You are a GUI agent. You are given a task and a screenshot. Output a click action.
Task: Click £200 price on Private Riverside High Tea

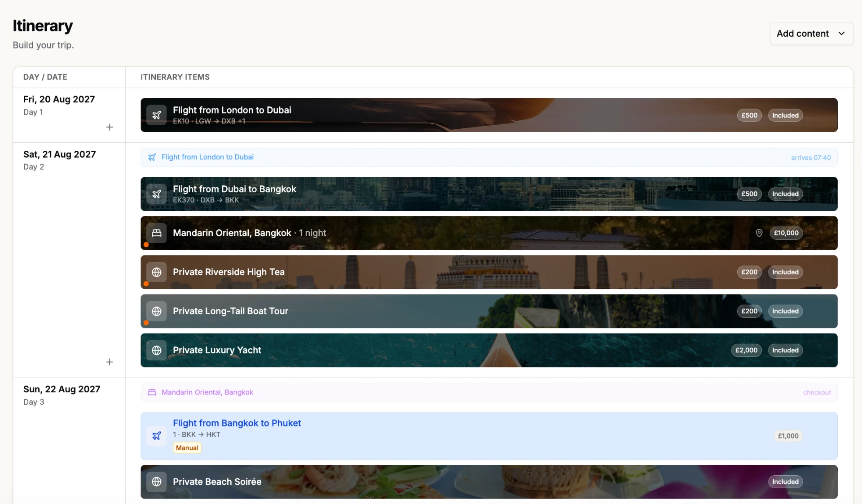coord(749,272)
